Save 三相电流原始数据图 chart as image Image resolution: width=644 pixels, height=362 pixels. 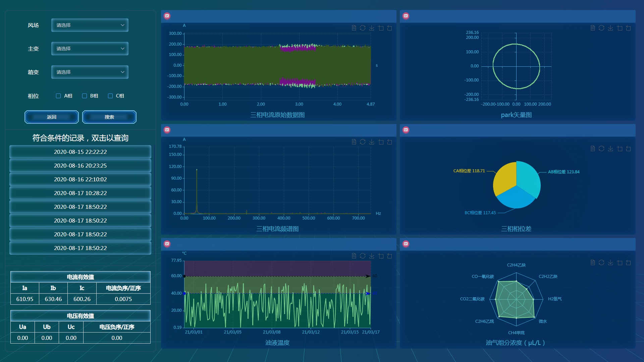coord(372,28)
